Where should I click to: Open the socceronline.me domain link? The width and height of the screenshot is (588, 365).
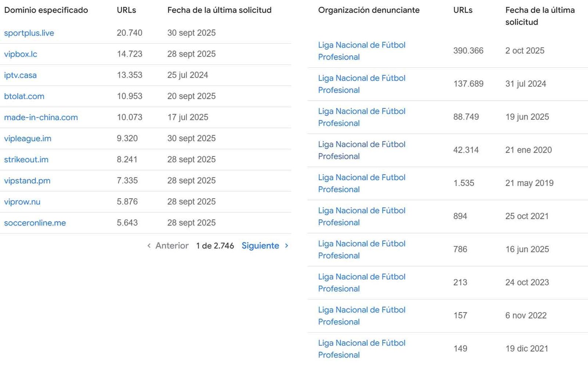tap(35, 223)
